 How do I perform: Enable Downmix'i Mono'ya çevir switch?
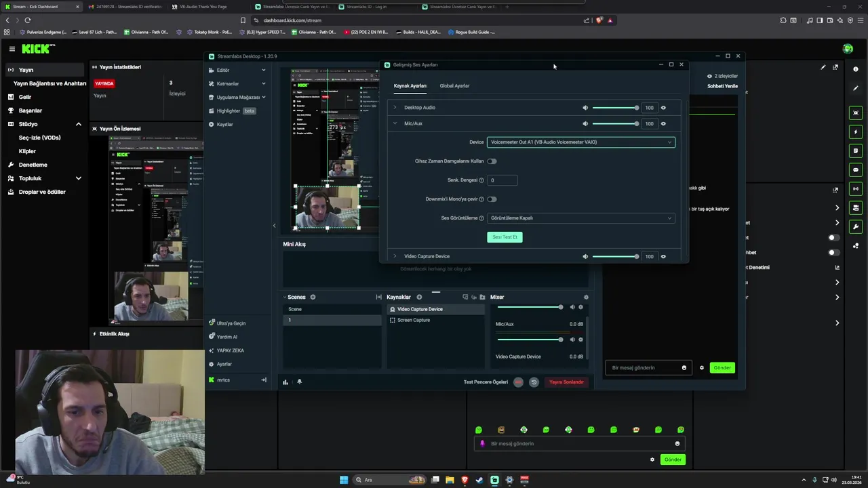pyautogui.click(x=492, y=199)
